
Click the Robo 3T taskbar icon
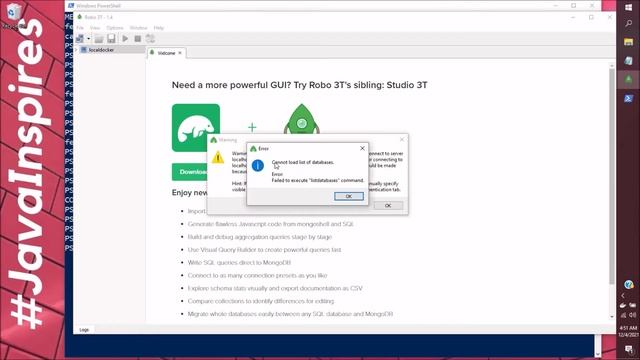629,79
